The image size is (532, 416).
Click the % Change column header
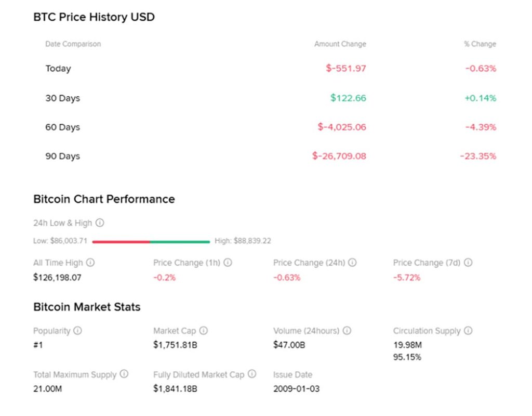(x=480, y=44)
